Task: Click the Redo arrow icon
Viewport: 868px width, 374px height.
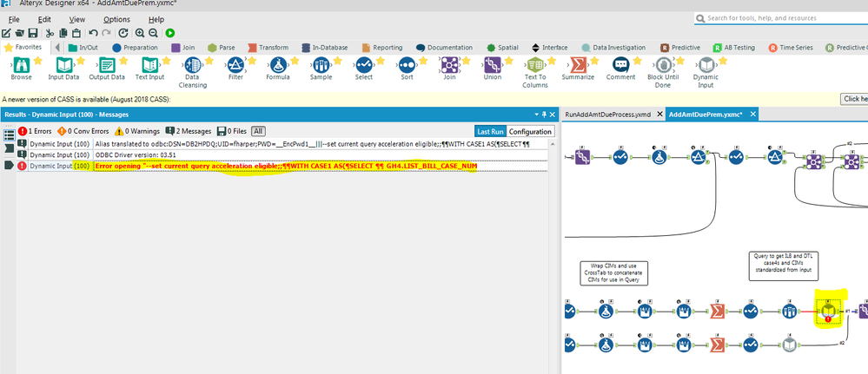Action: pos(106,33)
